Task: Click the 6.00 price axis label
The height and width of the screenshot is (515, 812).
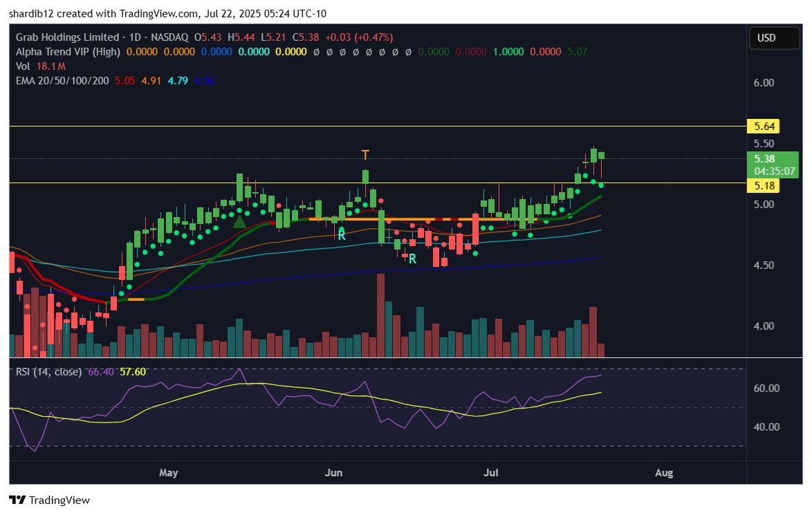Action: pos(764,83)
